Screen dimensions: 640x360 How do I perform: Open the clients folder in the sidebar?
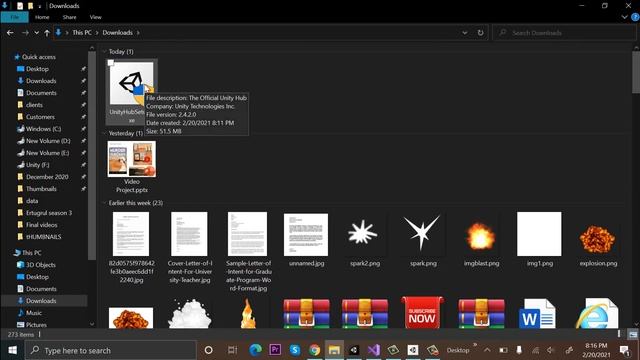[34, 105]
